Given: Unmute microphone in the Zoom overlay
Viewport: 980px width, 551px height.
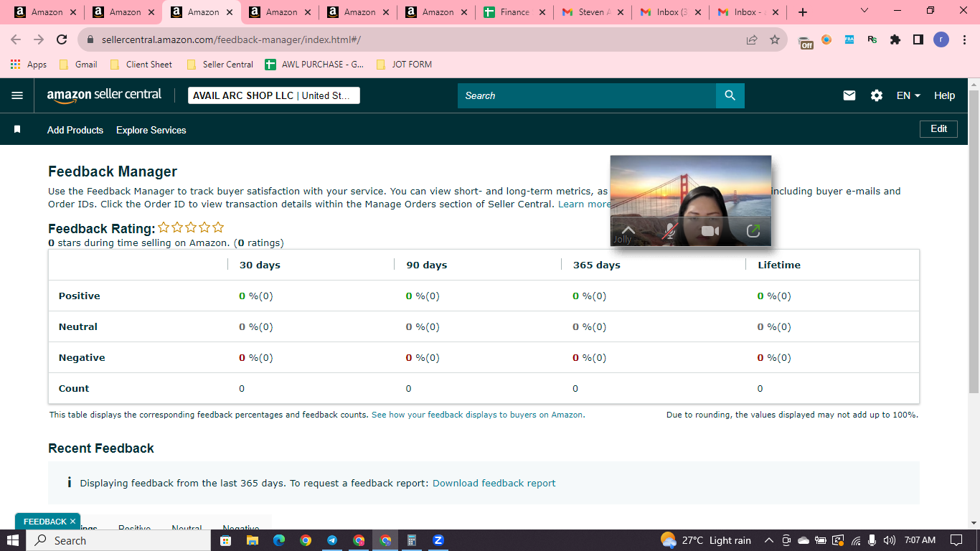Looking at the screenshot, I should pos(670,230).
